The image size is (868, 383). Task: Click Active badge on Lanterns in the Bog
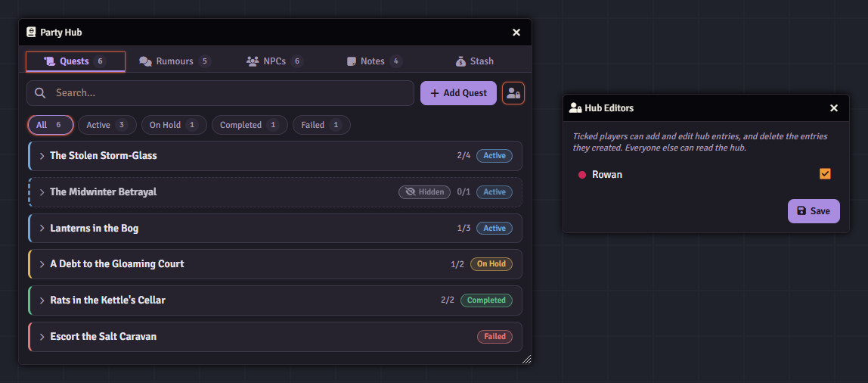(x=494, y=229)
